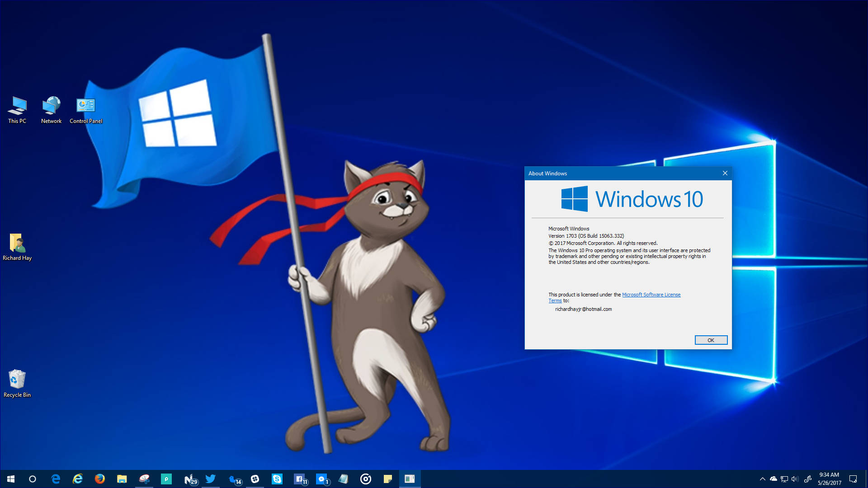Image resolution: width=868 pixels, height=488 pixels.
Task: Open the clock and date flyout
Action: point(829,479)
